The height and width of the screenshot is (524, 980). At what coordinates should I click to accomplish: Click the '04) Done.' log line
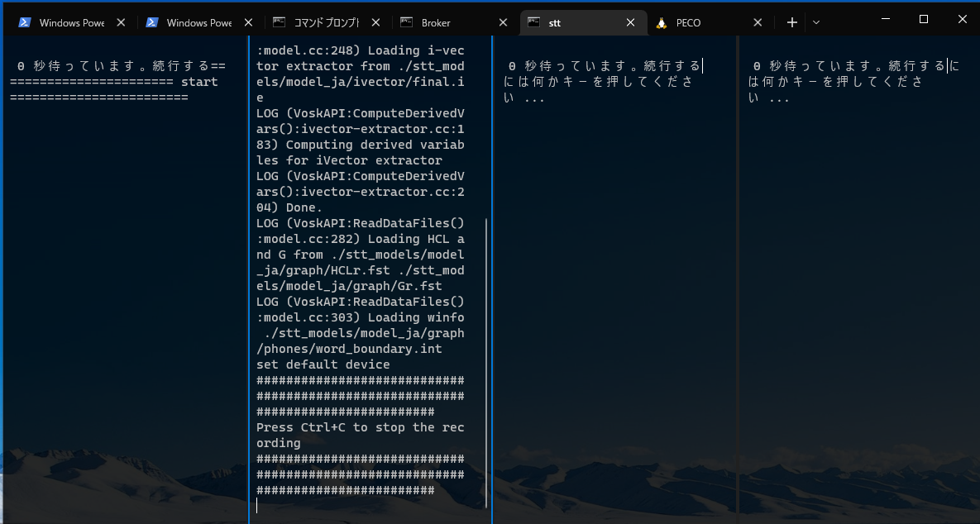pyautogui.click(x=290, y=207)
